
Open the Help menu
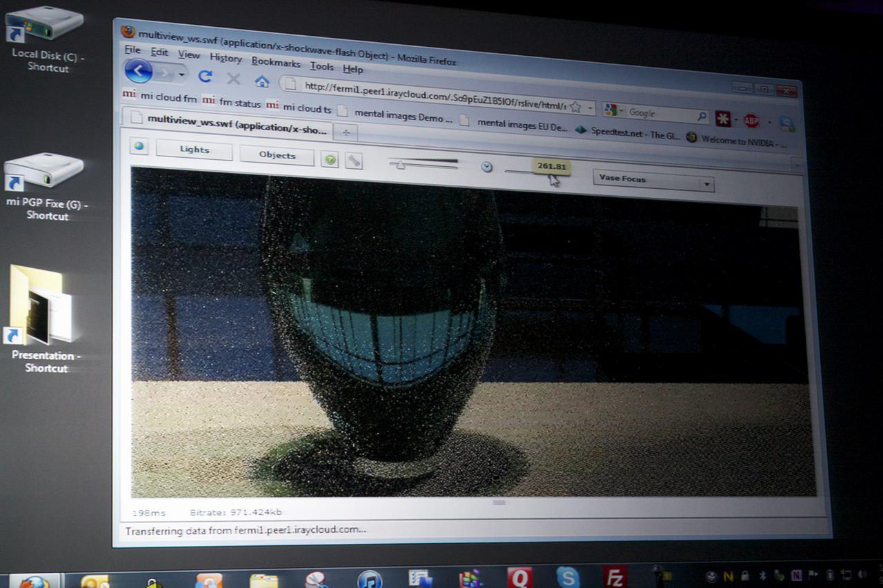pos(353,69)
